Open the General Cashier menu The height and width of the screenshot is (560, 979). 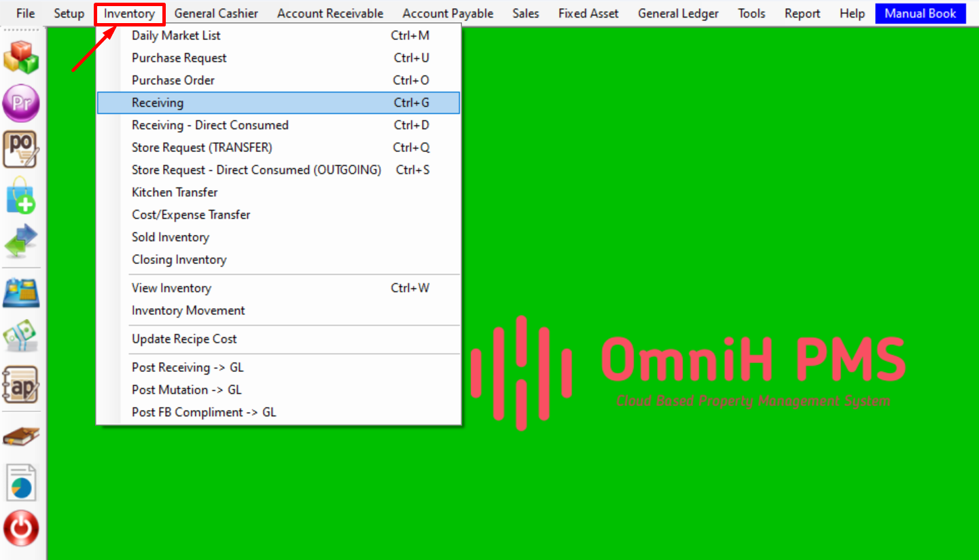[x=216, y=14]
